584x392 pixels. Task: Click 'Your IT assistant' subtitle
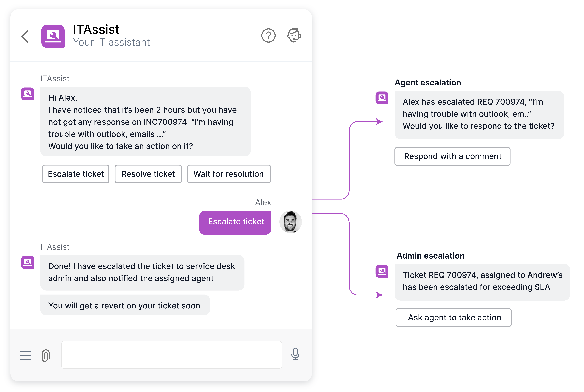pos(111,42)
